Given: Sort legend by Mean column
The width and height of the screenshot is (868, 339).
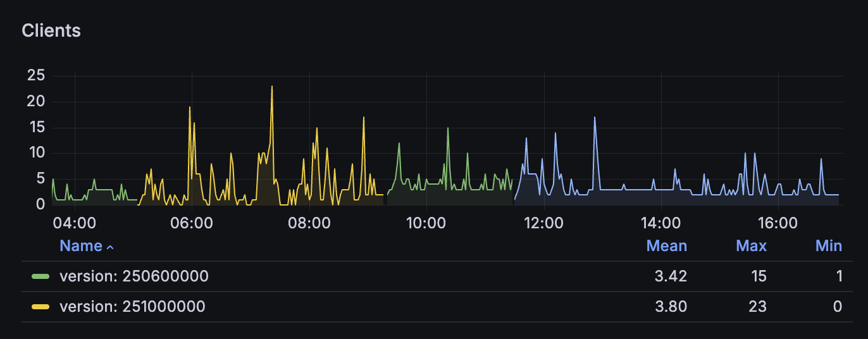Looking at the screenshot, I should pos(666,246).
